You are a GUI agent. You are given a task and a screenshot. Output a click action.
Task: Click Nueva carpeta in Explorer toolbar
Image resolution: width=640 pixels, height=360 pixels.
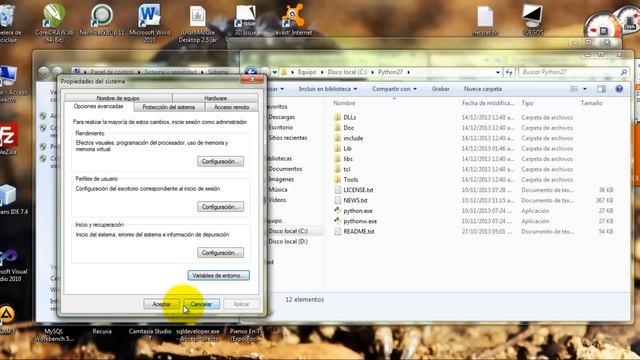[x=482, y=89]
